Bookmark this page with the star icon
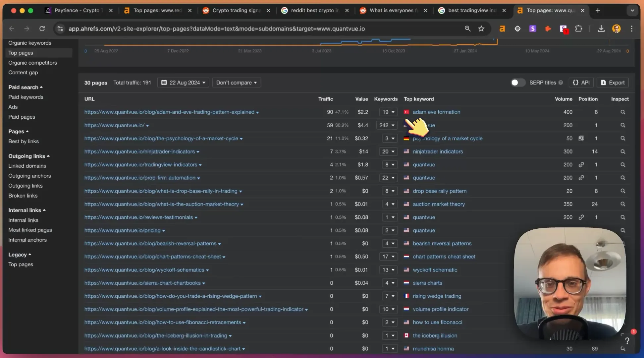This screenshot has height=358, width=644. click(481, 29)
